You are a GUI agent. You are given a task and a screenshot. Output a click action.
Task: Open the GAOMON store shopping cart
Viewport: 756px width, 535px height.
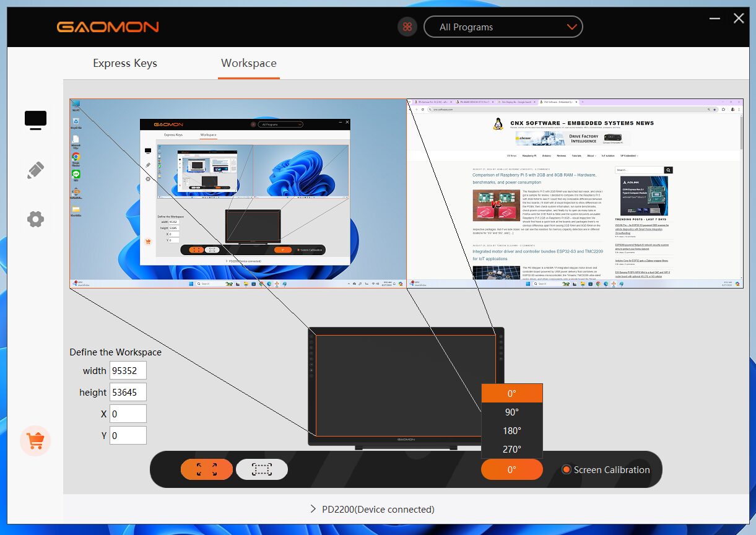tap(35, 441)
